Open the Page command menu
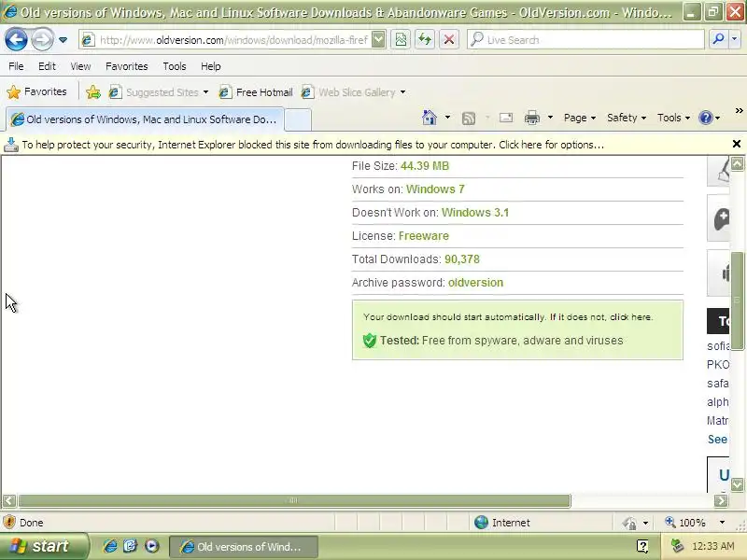The width and height of the screenshot is (747, 560). tap(580, 118)
